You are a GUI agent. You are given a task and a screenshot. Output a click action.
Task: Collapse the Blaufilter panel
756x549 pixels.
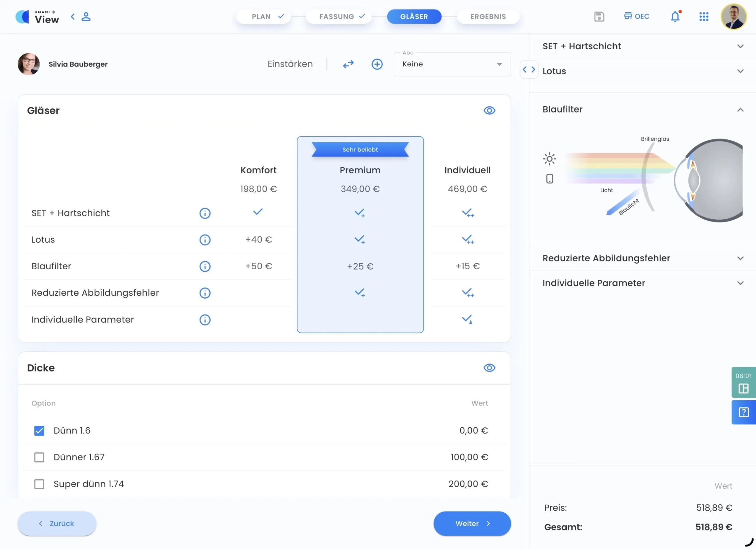(740, 110)
